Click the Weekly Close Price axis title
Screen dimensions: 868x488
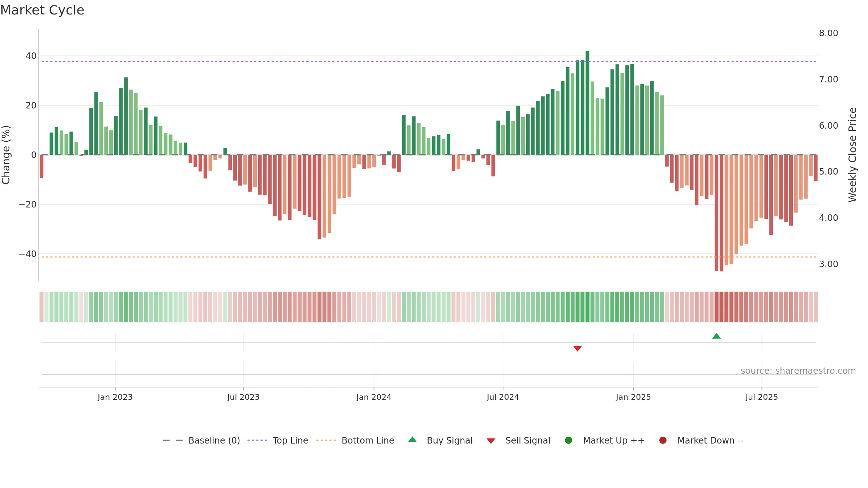(852, 155)
